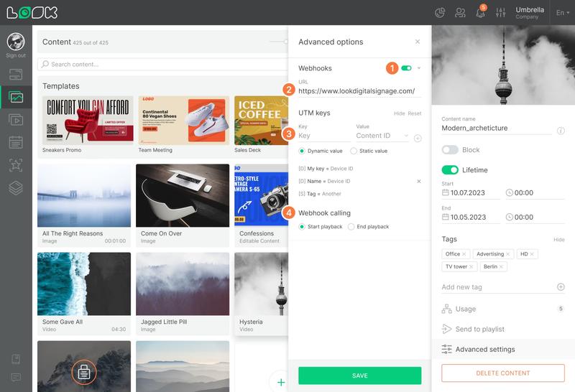Click the Search content field
The height and width of the screenshot is (392, 575).
163,64
